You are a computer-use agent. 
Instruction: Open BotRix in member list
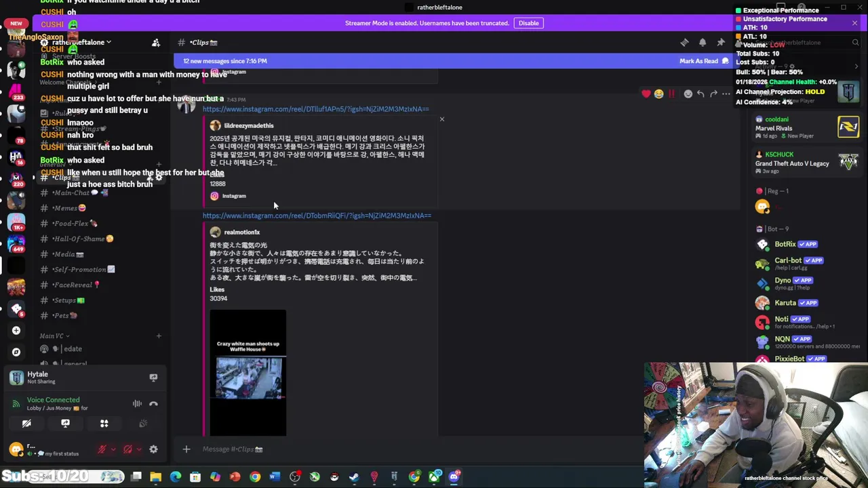[x=807, y=244]
